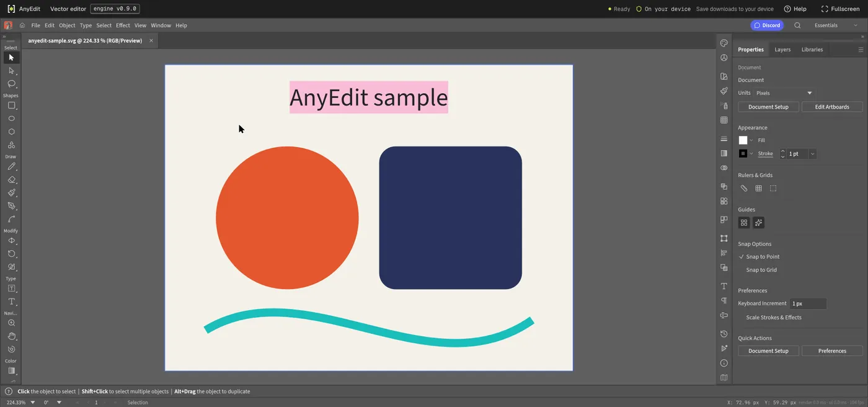Open the stroke weight 1 pt dropdown
This screenshot has height=407, width=868.
click(x=812, y=154)
